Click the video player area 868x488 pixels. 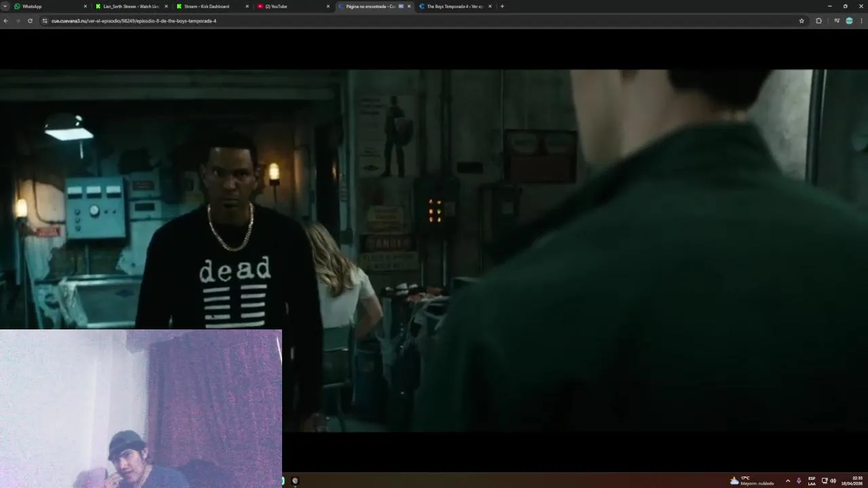434,251
